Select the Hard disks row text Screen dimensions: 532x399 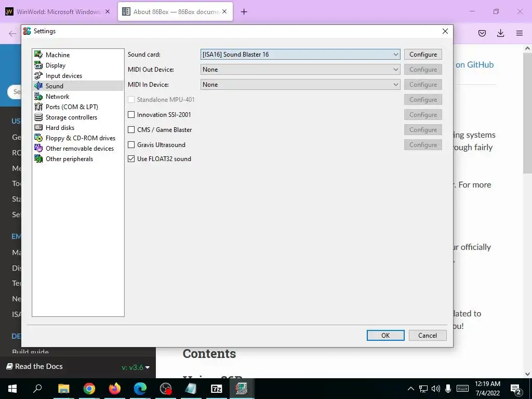(x=60, y=128)
